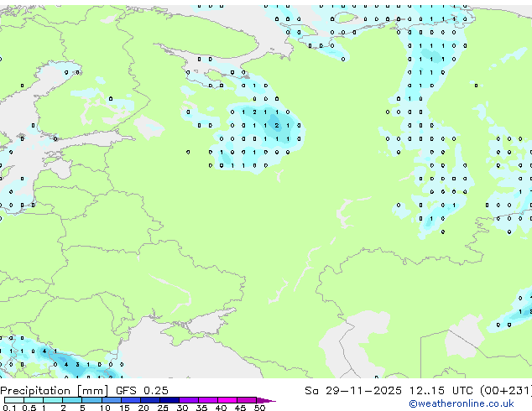Click the '0.5' legend scale label
The height and width of the screenshot is (411, 532).
click(29, 408)
